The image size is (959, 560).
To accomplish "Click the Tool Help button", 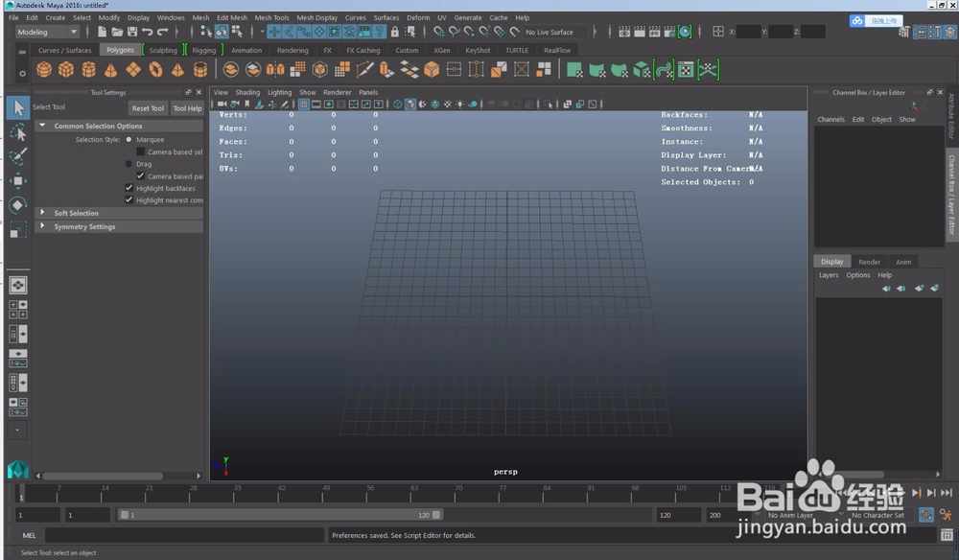I will click(x=187, y=108).
